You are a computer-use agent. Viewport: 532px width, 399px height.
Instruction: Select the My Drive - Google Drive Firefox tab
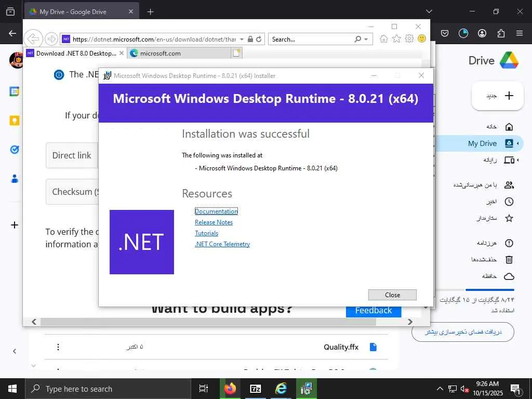[82, 11]
